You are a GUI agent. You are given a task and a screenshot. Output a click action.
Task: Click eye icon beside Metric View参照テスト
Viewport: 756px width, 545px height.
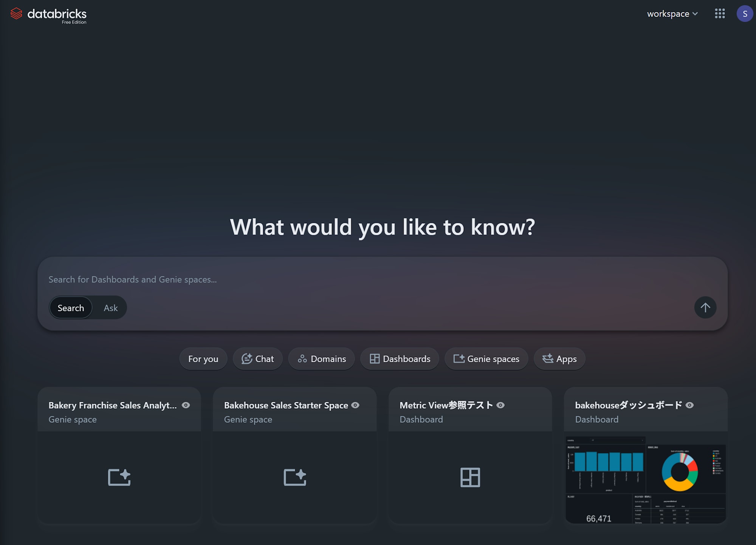(500, 405)
